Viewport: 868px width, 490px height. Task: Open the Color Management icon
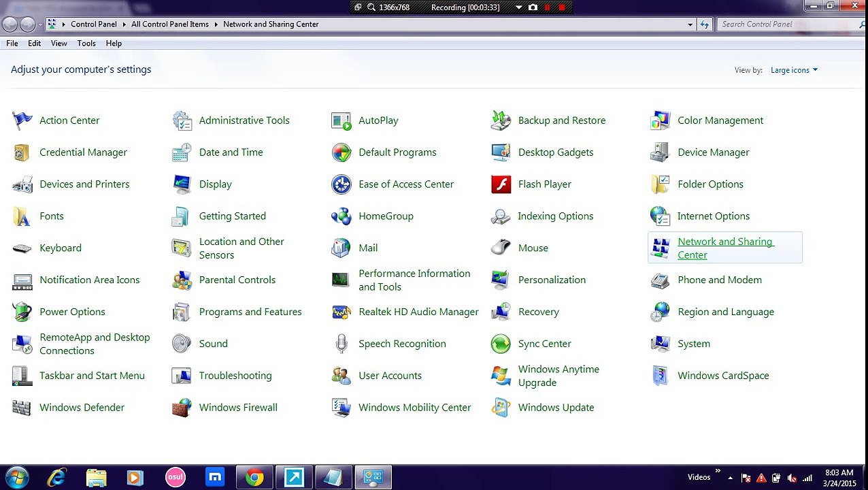point(661,120)
